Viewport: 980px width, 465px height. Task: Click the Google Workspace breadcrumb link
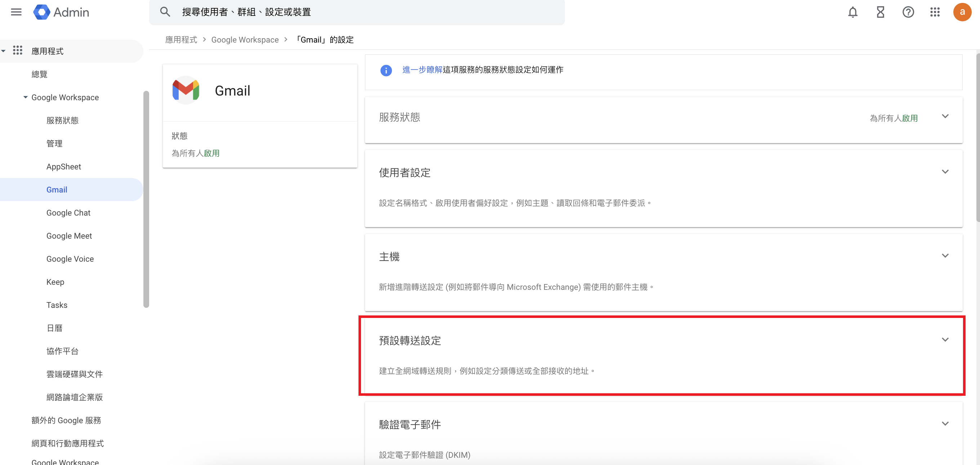tap(245, 40)
